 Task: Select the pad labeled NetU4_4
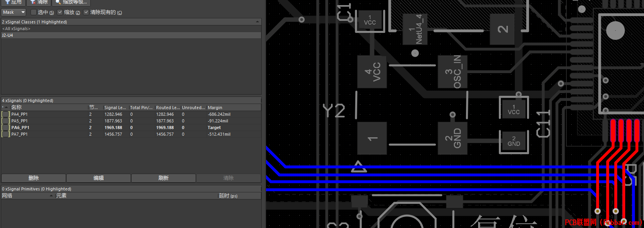(x=415, y=29)
